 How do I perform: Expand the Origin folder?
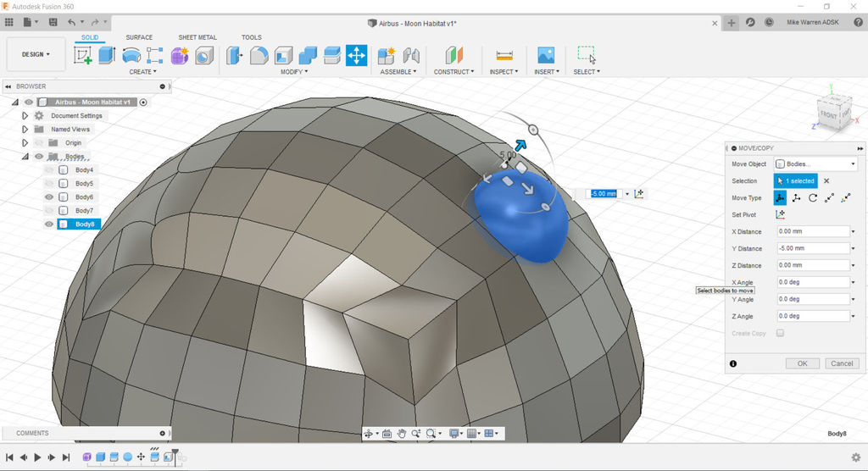click(x=25, y=143)
